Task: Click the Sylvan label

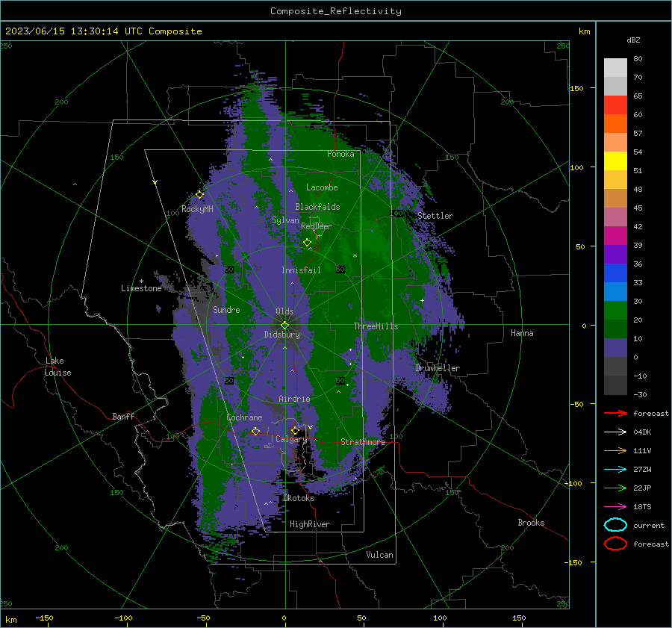Action: coord(285,220)
